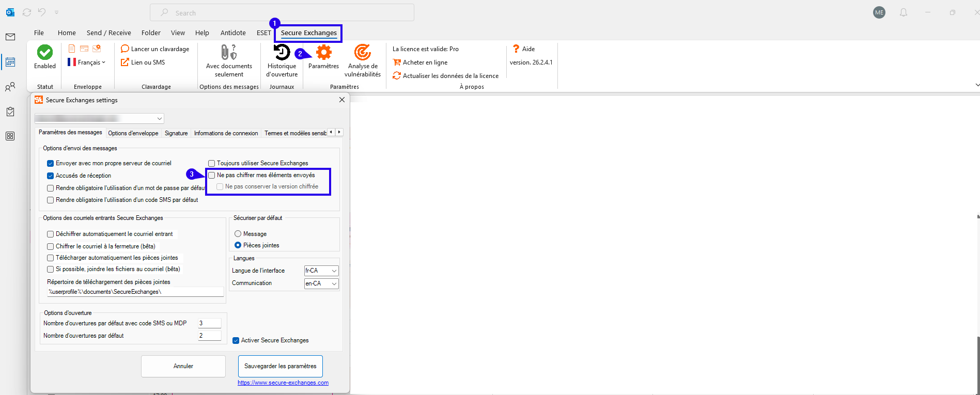980x395 pixels.
Task: Open Mail view in Outlook sidebar
Action: (x=10, y=37)
